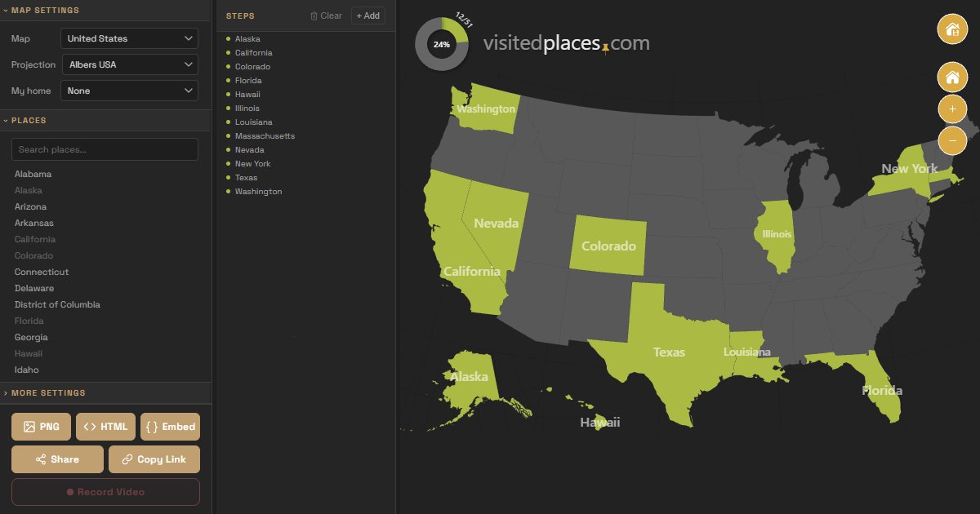
Task: Click the Florida step in Steps panel
Action: tap(248, 81)
